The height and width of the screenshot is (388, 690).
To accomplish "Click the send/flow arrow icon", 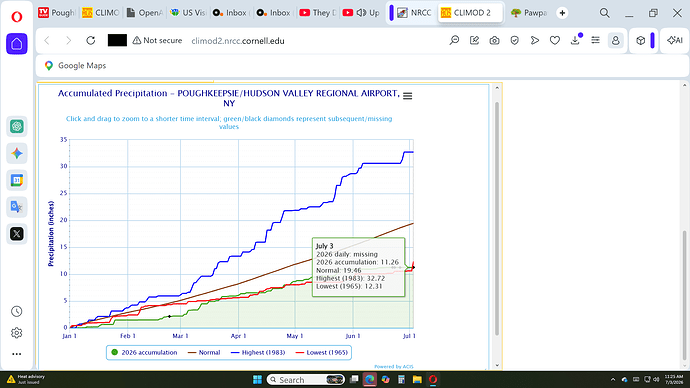I will click(x=535, y=40).
